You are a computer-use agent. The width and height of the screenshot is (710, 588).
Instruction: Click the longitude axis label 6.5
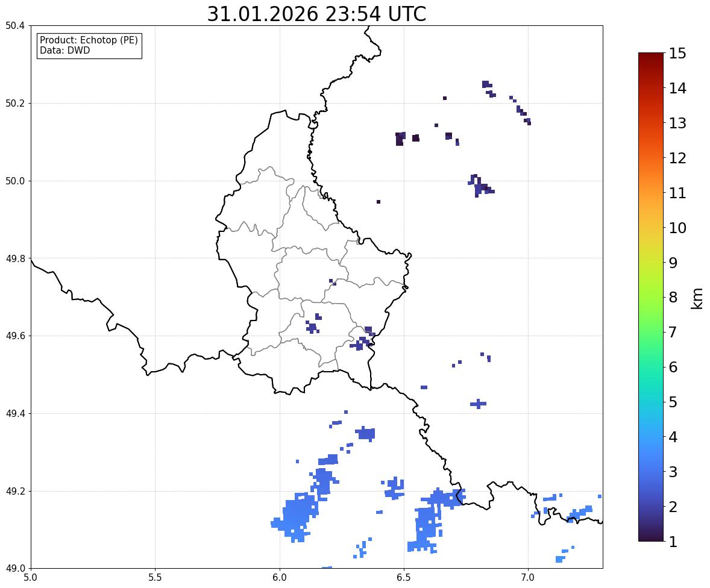(403, 578)
